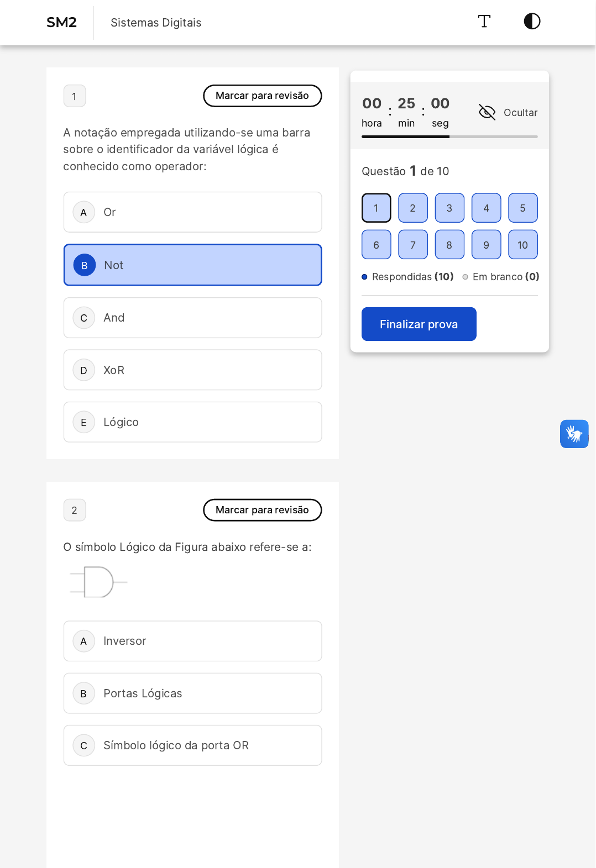
Task: Jump to question 5 in navigator
Action: click(x=522, y=208)
